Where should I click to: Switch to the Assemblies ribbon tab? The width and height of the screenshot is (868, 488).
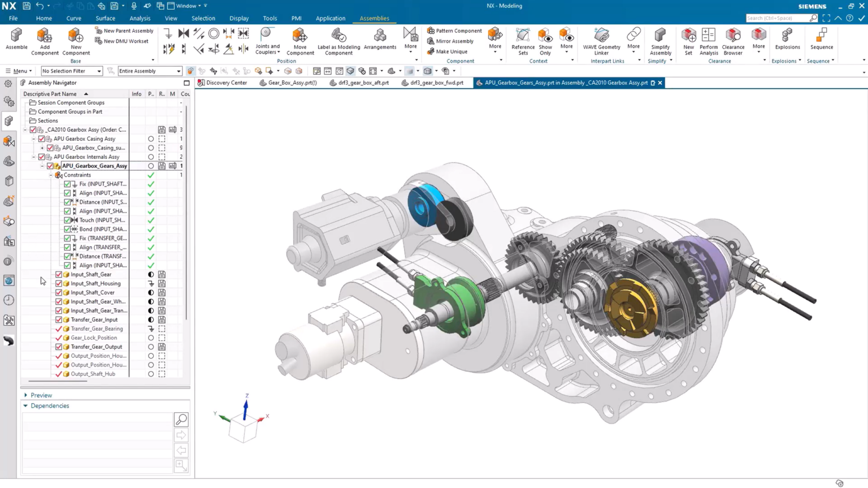(374, 18)
